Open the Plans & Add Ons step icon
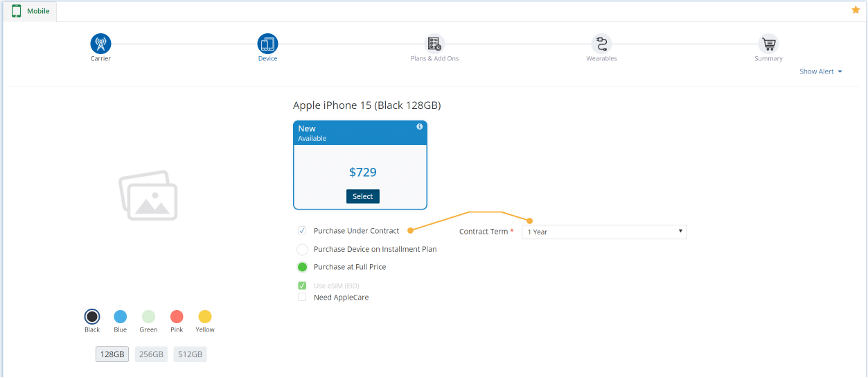This screenshot has width=868, height=378. [434, 44]
